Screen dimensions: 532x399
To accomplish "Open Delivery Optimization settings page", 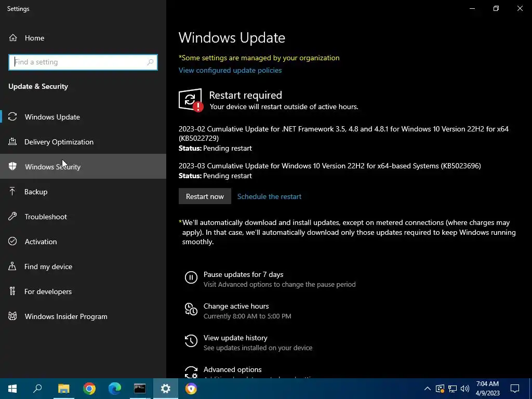I will 83,141.
